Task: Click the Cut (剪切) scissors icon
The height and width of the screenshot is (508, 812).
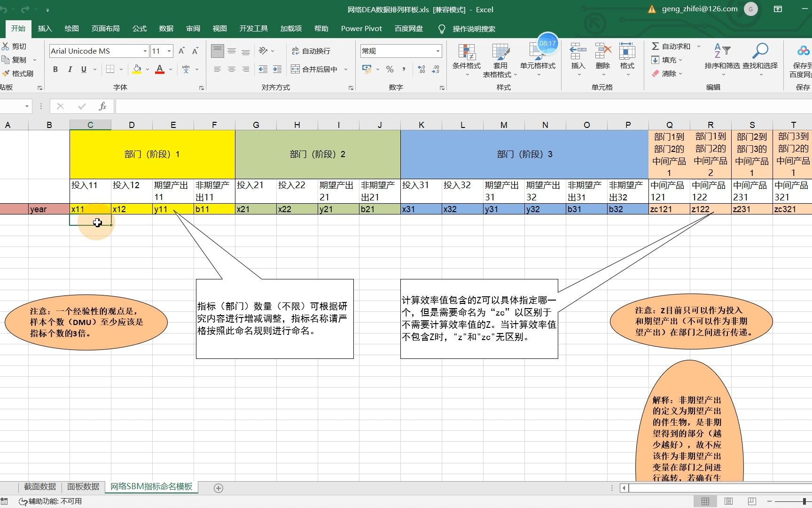Action: tap(6, 46)
